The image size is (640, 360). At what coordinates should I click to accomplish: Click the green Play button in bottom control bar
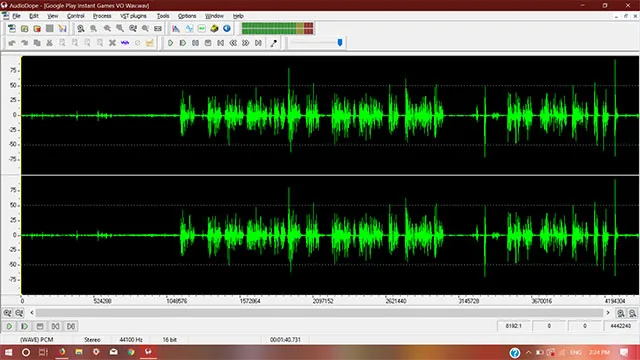[x=9, y=326]
